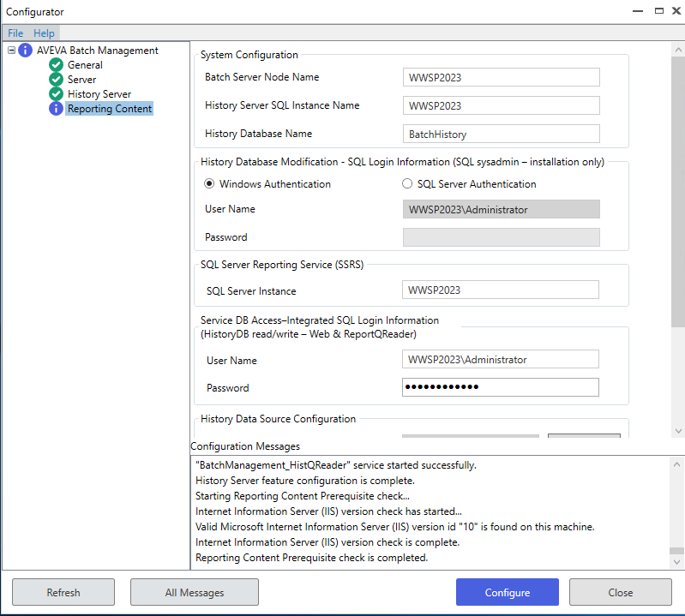Click the blue Configure button
685x616 pixels.
tap(508, 592)
